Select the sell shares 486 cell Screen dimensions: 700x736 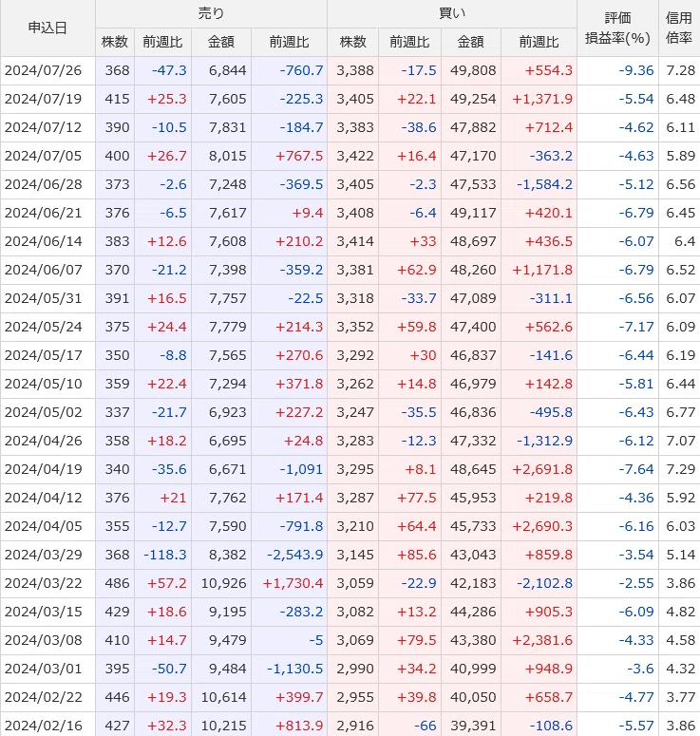[x=115, y=583]
